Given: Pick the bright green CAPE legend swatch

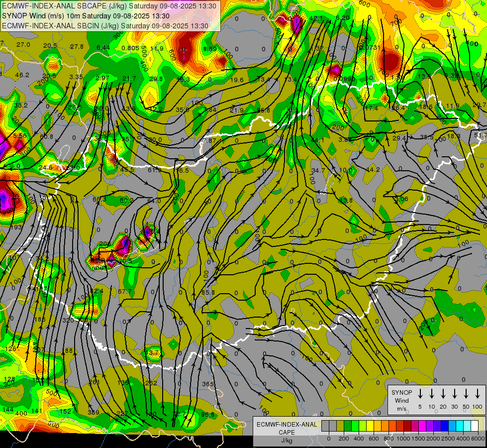Looking at the screenshot, I should [355, 426].
